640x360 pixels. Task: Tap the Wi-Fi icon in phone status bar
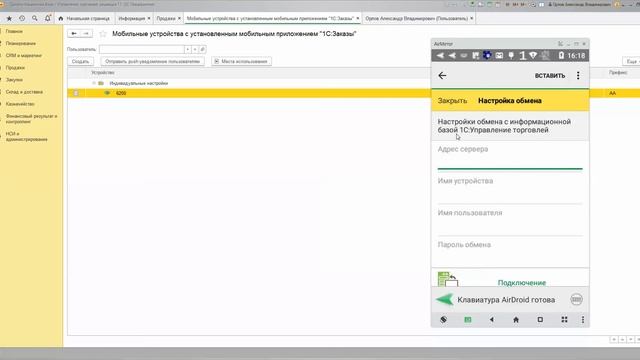tap(533, 56)
